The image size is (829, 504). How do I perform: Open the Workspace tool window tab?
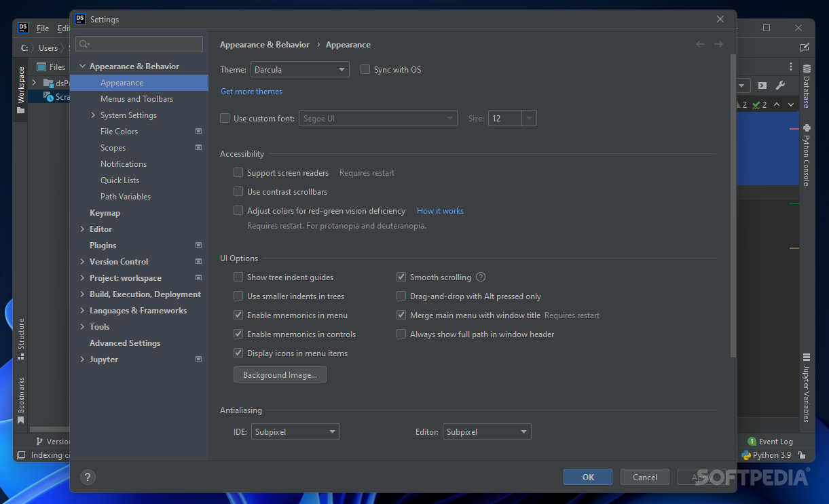coord(20,90)
